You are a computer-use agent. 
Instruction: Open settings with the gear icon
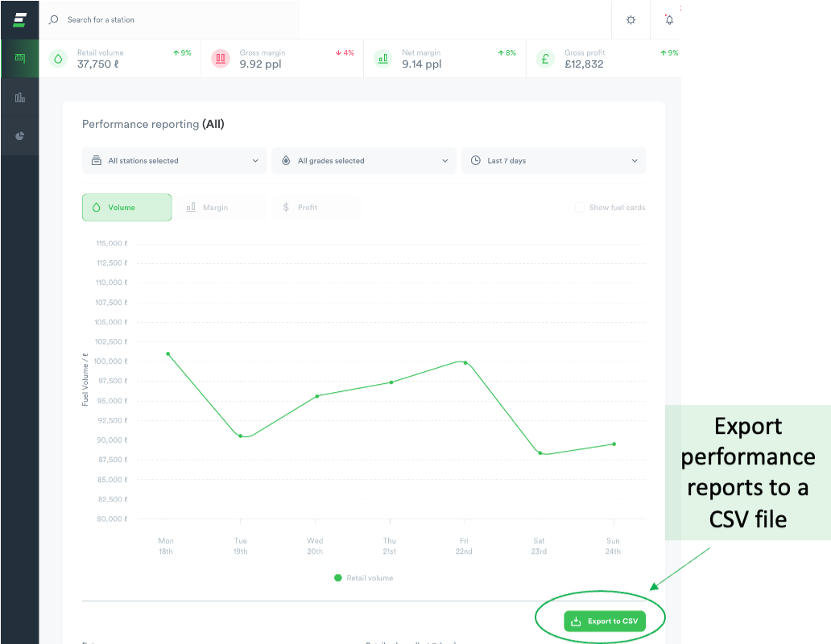(630, 19)
